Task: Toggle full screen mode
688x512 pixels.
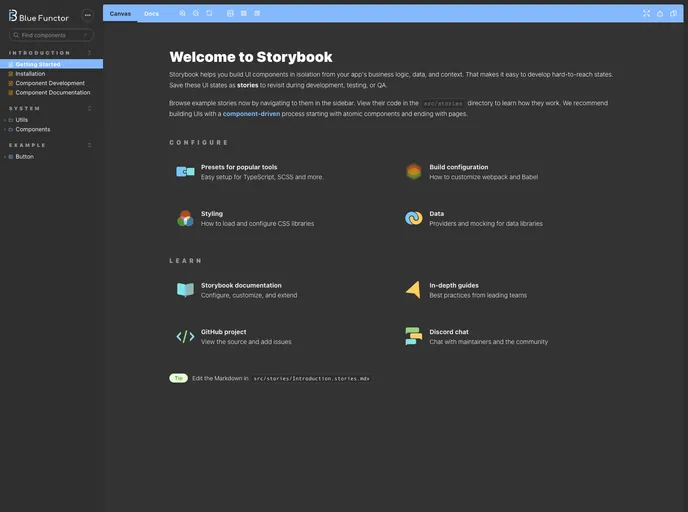Action: [x=646, y=13]
